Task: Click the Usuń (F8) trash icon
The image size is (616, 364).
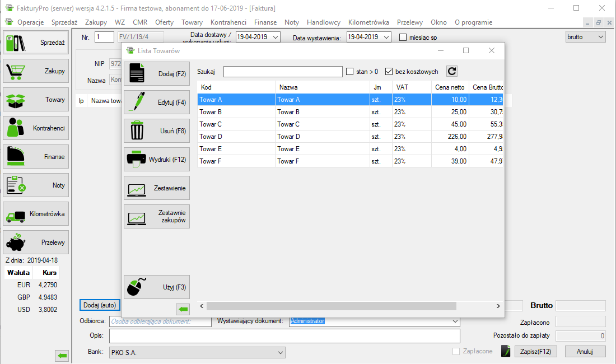Action: click(137, 131)
